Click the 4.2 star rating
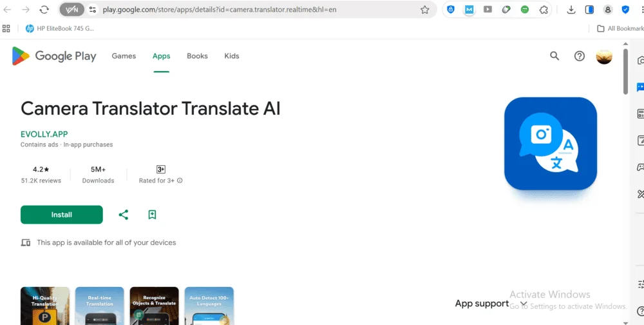The height and width of the screenshot is (325, 644). [x=41, y=169]
